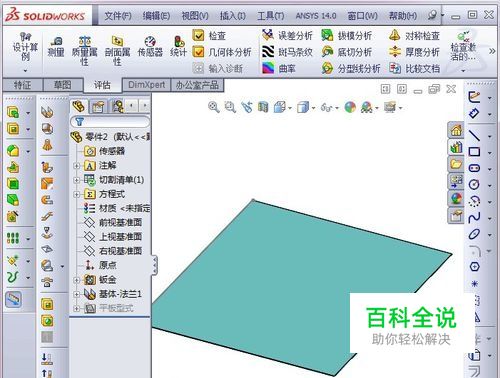Click the home icon in task pane
The width and height of the screenshot is (500, 378).
tap(456, 130)
